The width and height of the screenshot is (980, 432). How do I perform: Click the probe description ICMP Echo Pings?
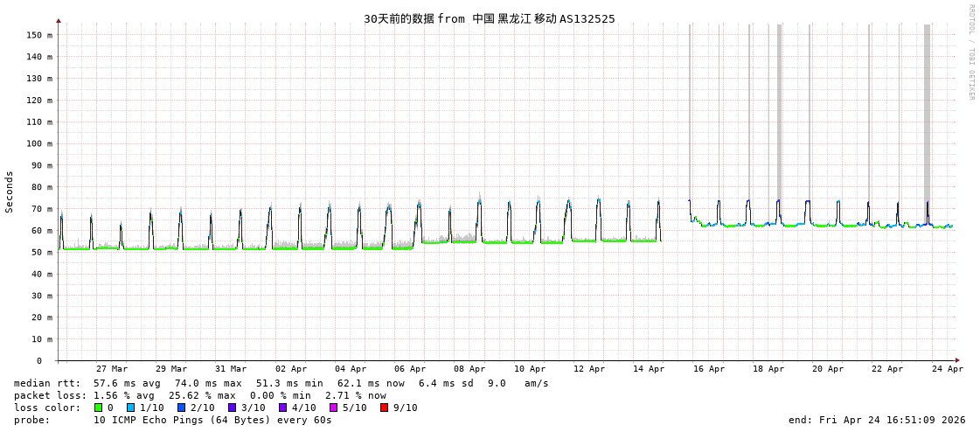[x=212, y=420]
